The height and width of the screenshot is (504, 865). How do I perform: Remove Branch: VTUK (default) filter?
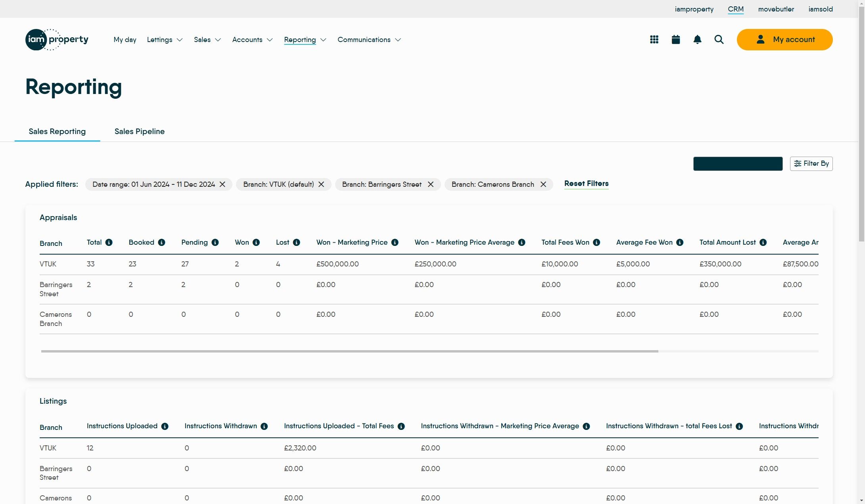321,184
